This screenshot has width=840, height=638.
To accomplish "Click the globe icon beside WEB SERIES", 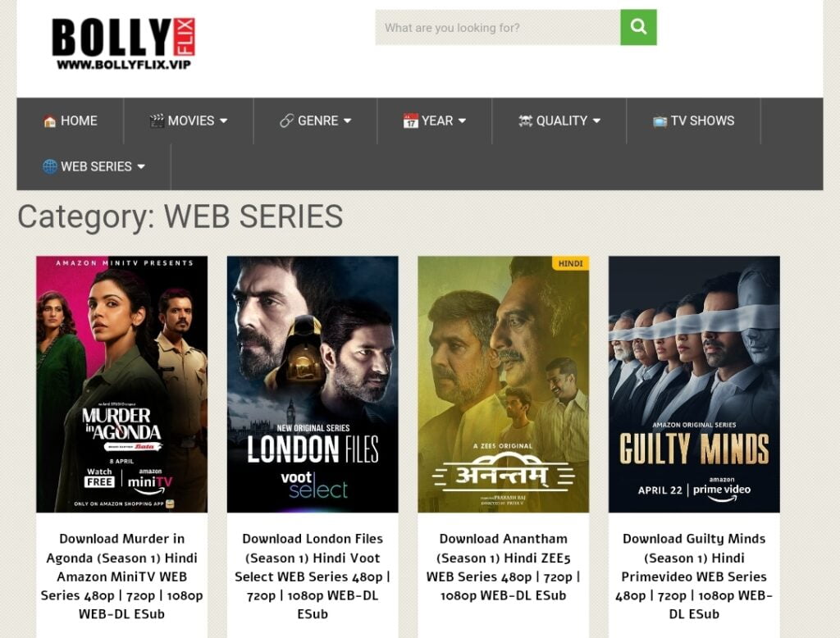I will (50, 166).
